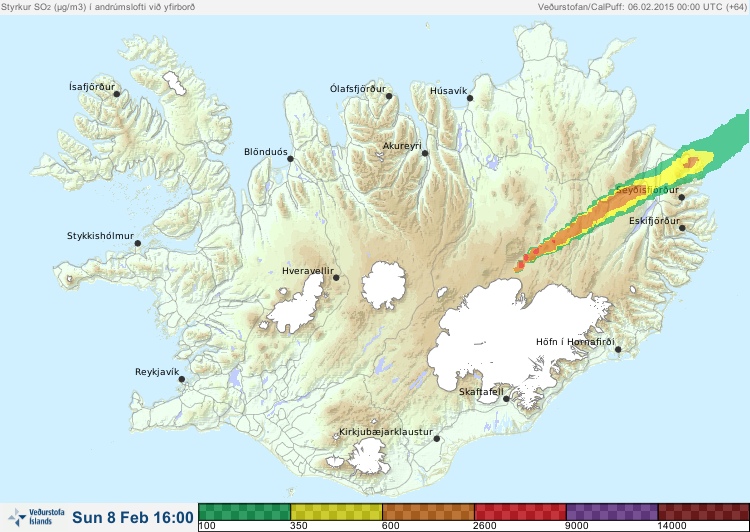Click the 'Blönduós' label
Viewport: 750px width, 532px height.
[265, 152]
